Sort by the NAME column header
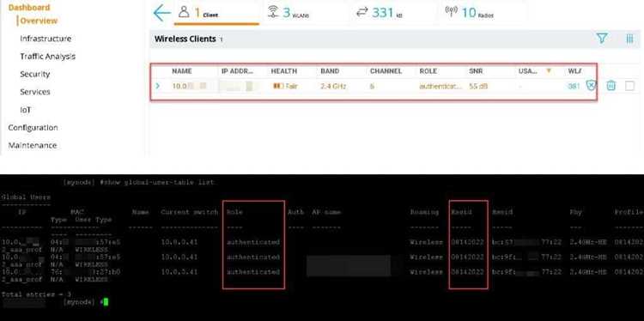The image size is (644, 321). (x=182, y=71)
